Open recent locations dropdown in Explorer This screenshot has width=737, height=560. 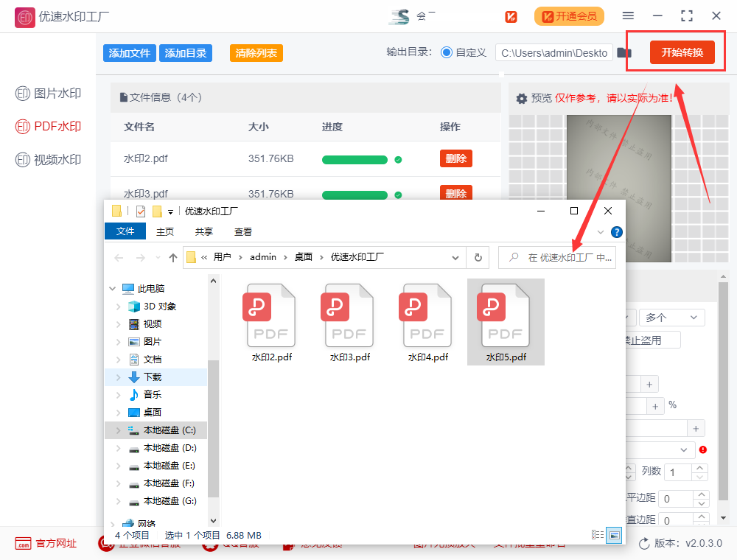pyautogui.click(x=158, y=257)
